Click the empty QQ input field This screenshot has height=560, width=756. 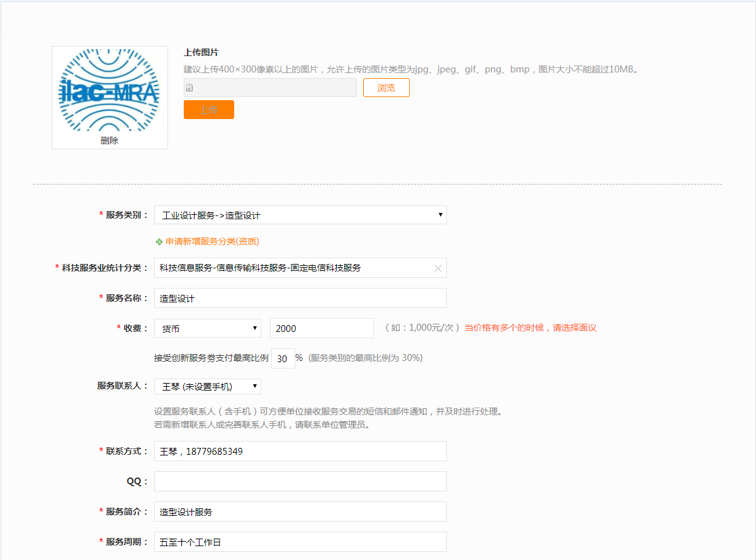coord(300,481)
